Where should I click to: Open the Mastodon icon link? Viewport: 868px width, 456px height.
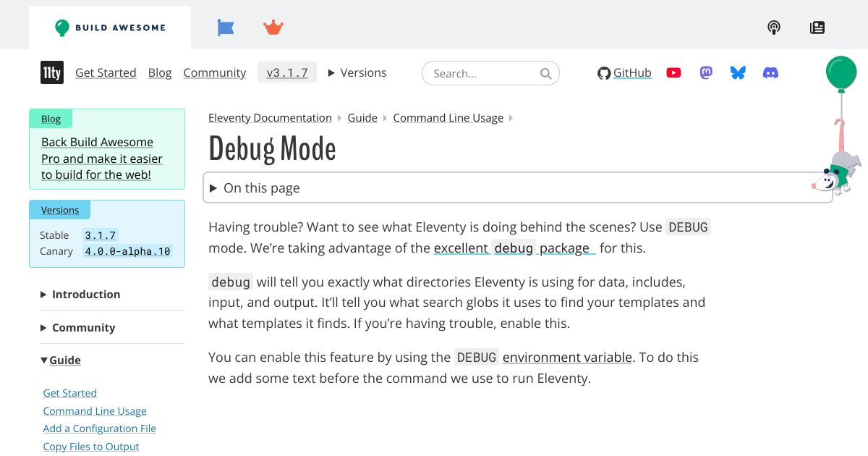tap(706, 72)
